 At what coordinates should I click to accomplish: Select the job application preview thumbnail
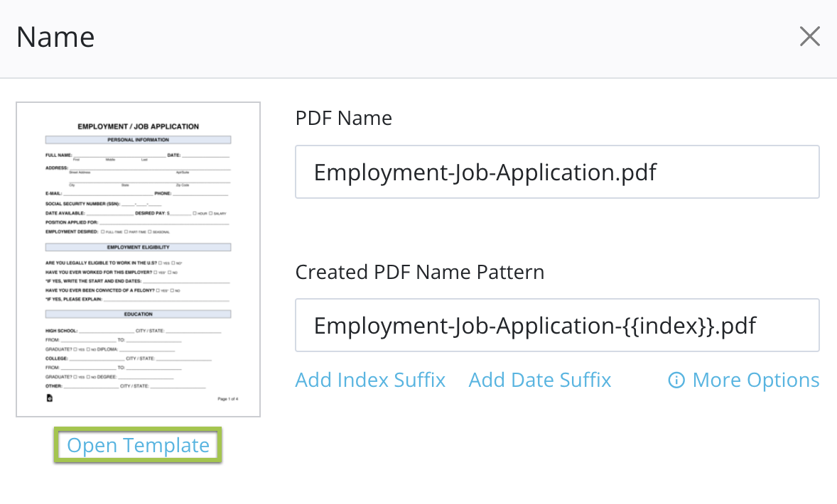click(x=138, y=259)
